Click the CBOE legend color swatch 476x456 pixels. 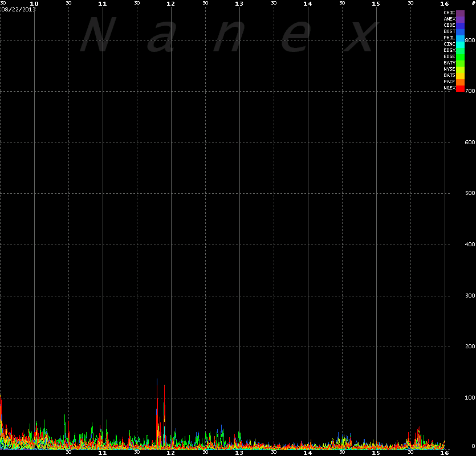click(x=460, y=26)
